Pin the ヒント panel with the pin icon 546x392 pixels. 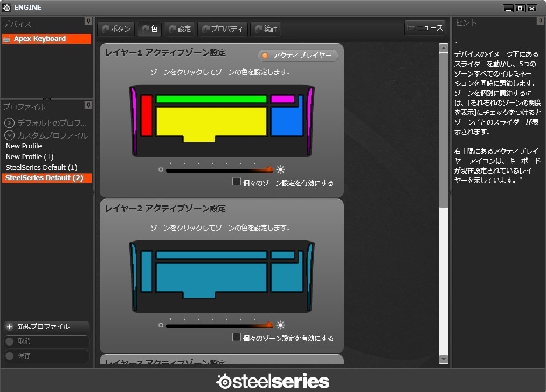point(540,21)
